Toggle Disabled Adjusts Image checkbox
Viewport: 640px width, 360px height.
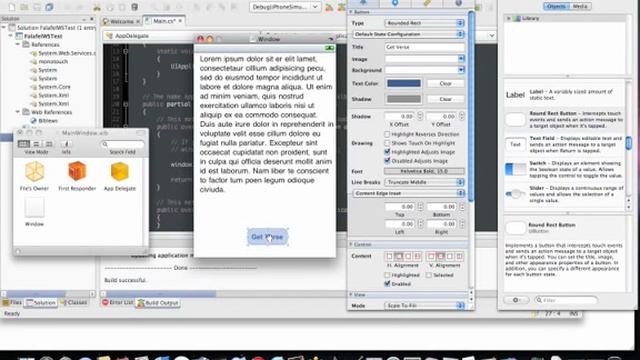(x=387, y=161)
